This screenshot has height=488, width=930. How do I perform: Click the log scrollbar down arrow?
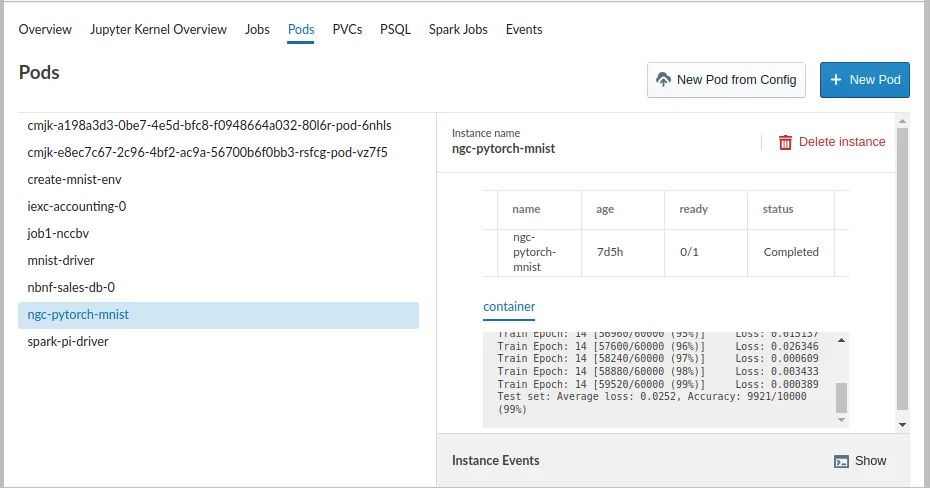click(841, 420)
